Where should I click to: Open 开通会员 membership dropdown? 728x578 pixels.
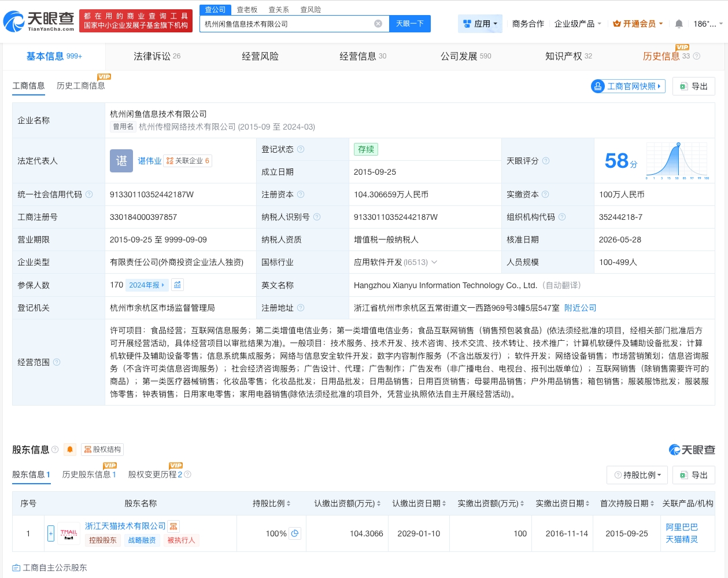tap(638, 24)
